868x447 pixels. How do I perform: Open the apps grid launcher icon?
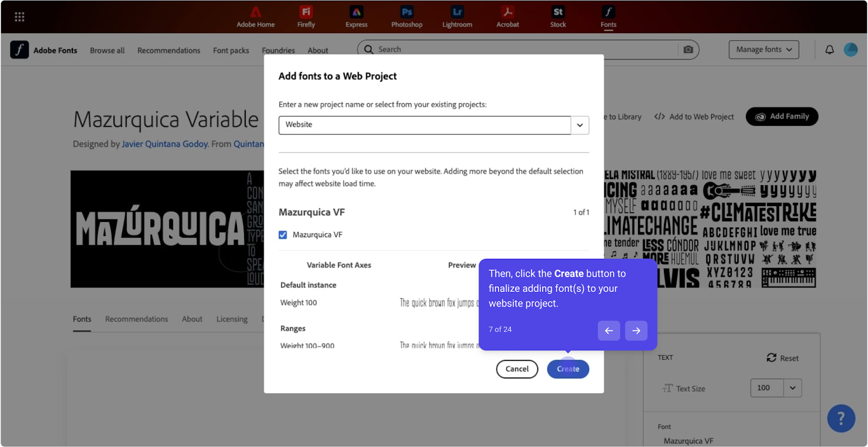click(x=20, y=17)
